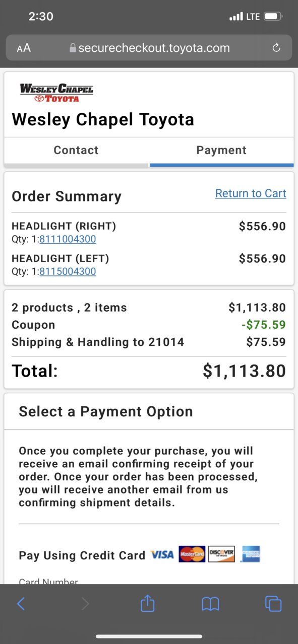Tap the MasterCard logo

click(192, 554)
